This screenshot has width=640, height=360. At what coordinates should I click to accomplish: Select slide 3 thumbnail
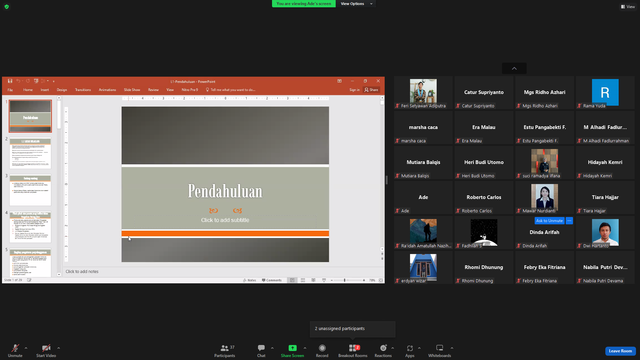30,190
